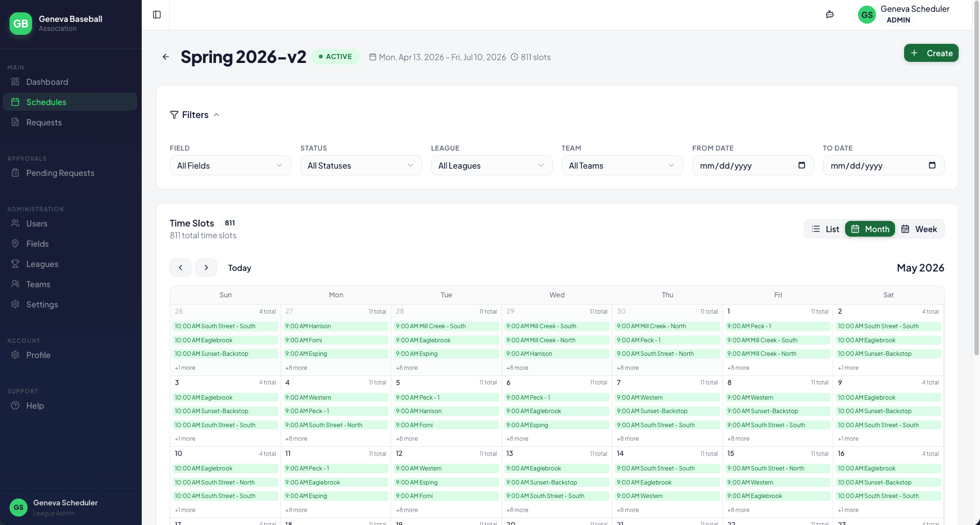Screen dimensions: 980x525
Task: Go to the previous month
Action: point(180,268)
